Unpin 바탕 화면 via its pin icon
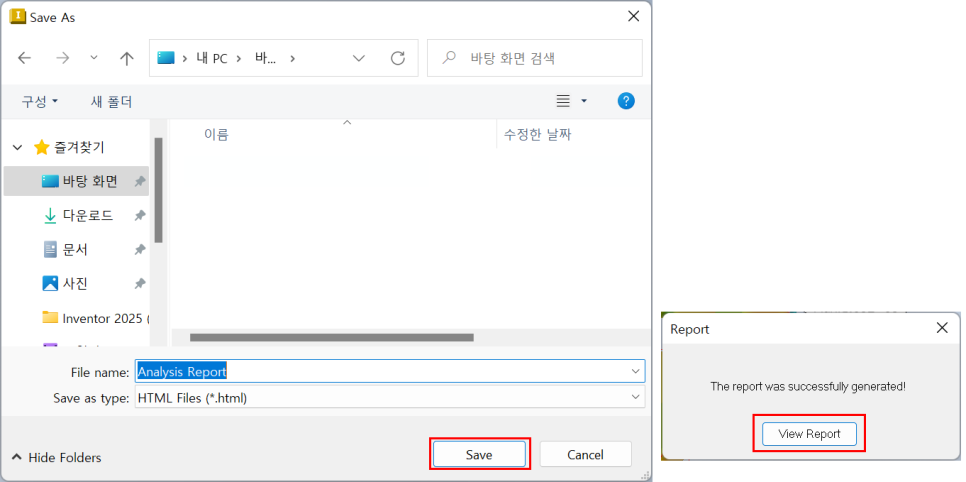Screen dimensions: 966x482 pos(140,181)
